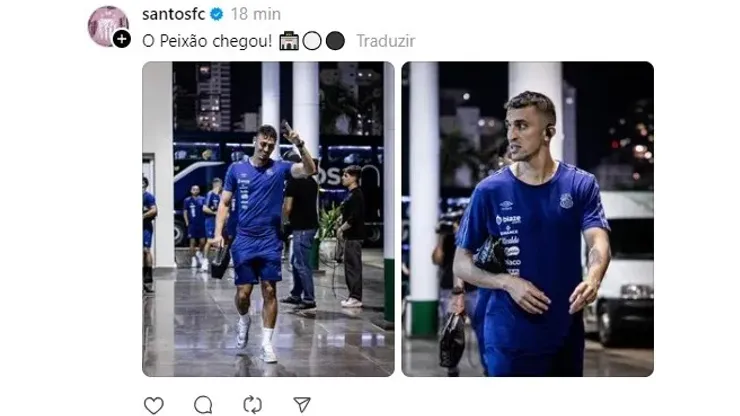This screenshot has height=416, width=740.
Task: Click the green-based pillar in right photo
Action: 423,200
